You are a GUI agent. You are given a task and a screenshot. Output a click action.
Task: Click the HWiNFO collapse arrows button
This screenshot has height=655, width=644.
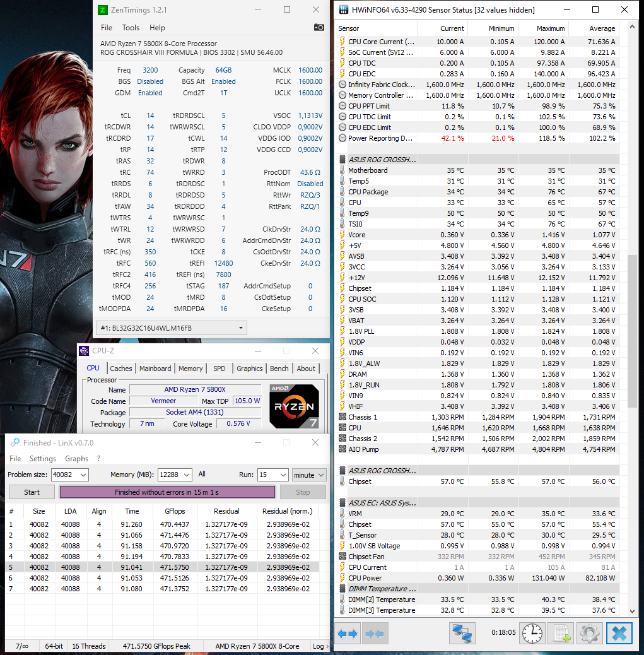[375, 634]
